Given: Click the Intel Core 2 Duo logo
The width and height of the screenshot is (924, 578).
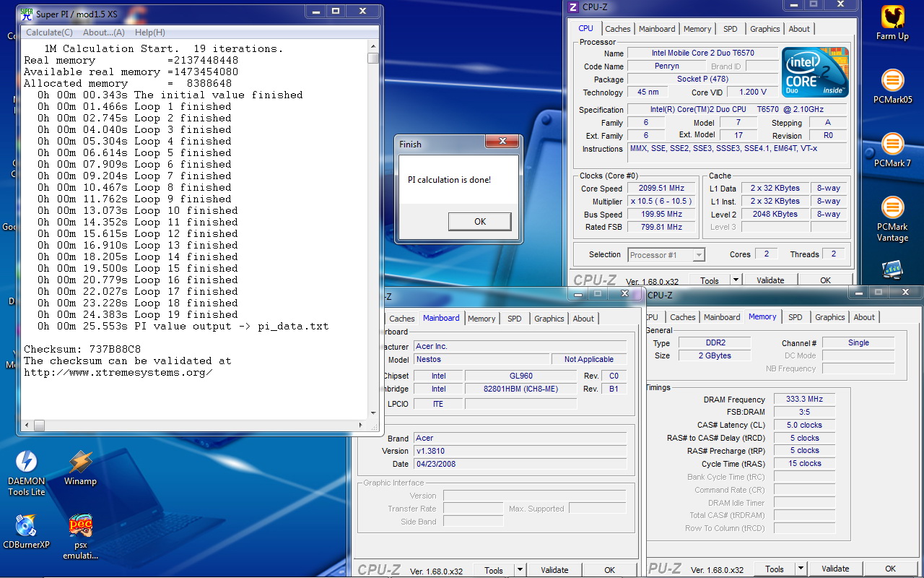Looking at the screenshot, I should [x=816, y=72].
